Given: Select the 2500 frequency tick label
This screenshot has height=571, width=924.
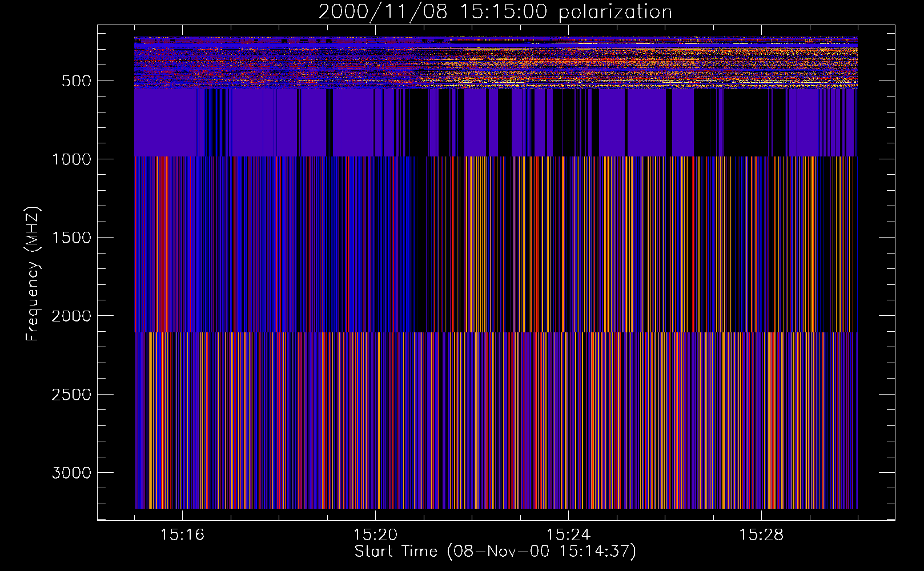Looking at the screenshot, I should coord(71,395).
